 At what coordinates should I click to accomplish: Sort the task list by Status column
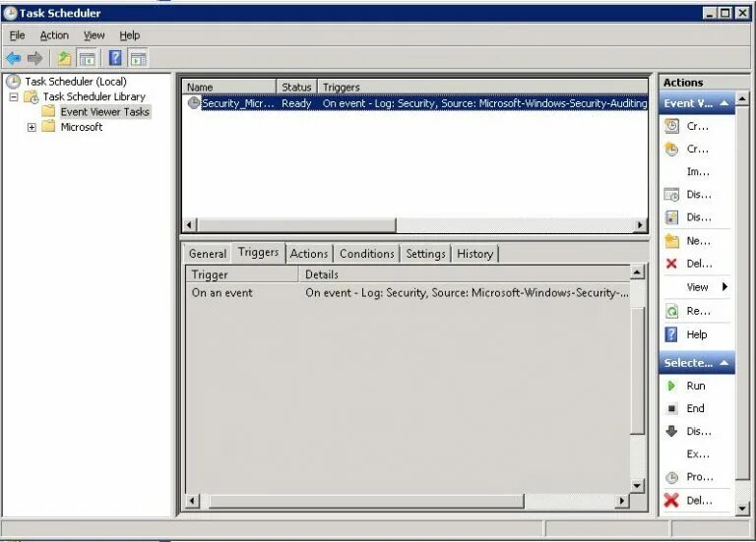[296, 88]
